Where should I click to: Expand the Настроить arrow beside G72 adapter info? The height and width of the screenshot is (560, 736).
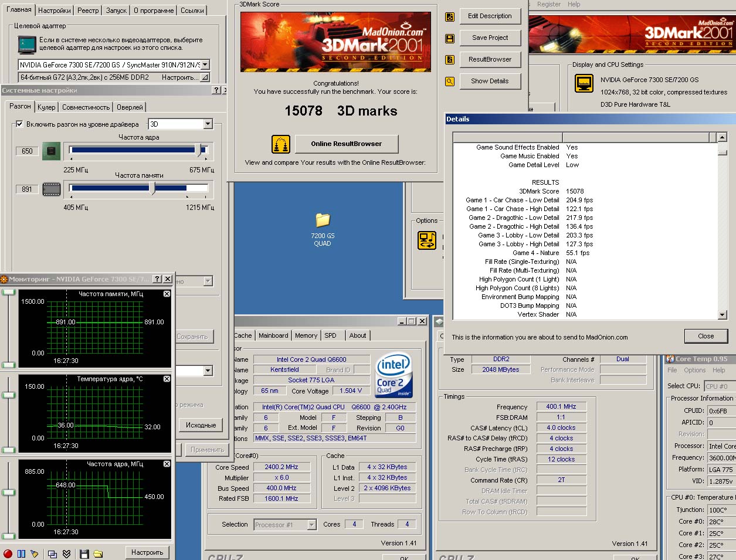coord(205,77)
